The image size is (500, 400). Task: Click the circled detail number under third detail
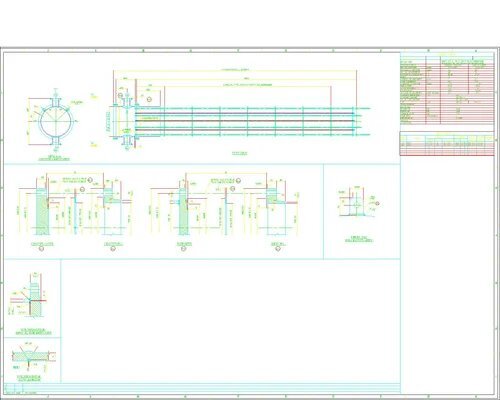184,249
